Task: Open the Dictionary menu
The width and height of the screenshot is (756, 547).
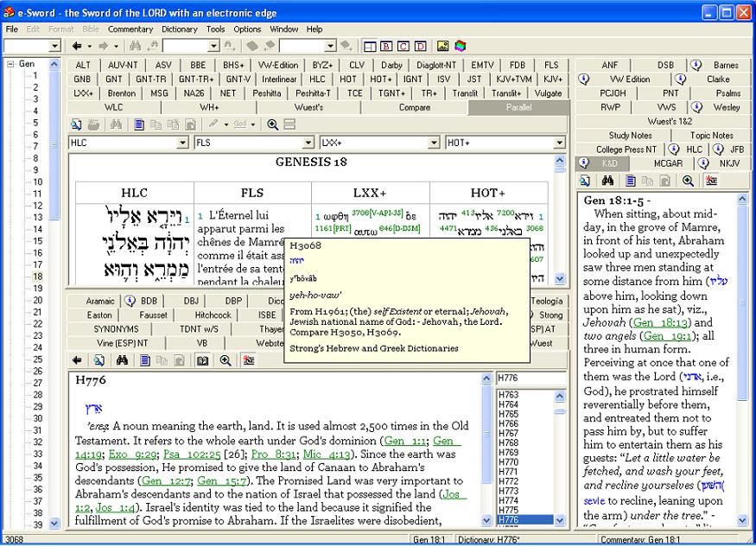Action: [180, 29]
